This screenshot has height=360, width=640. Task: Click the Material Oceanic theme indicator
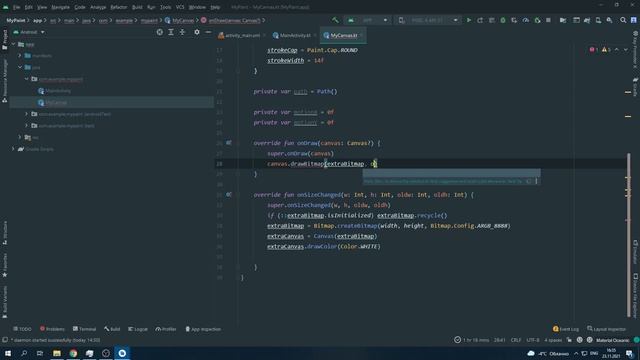(x=612, y=340)
